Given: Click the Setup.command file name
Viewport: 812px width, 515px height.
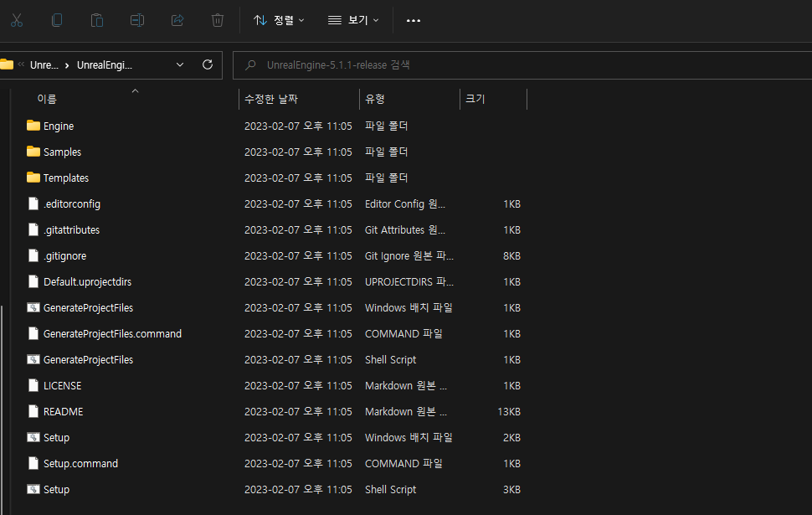Looking at the screenshot, I should [x=81, y=463].
